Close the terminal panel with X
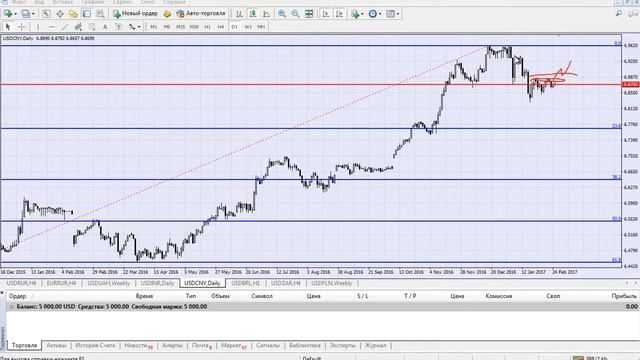This screenshot has height=360, width=640. coord(2,293)
